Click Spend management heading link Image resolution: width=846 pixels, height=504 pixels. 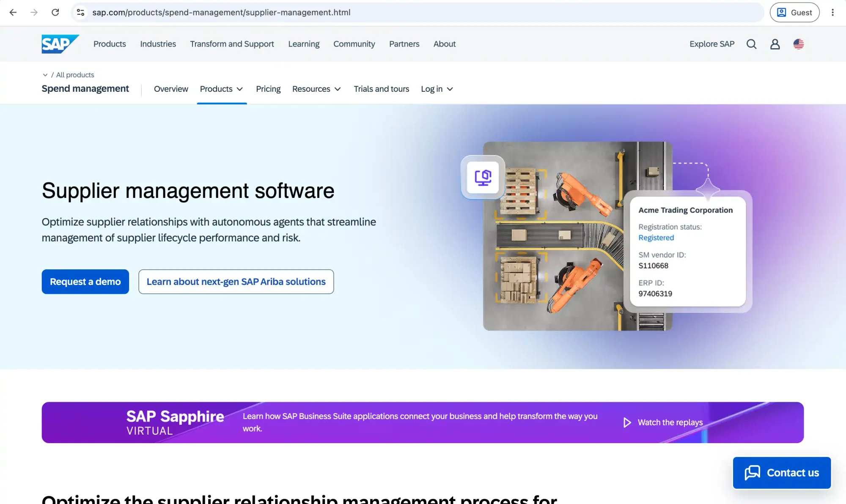[x=85, y=89]
